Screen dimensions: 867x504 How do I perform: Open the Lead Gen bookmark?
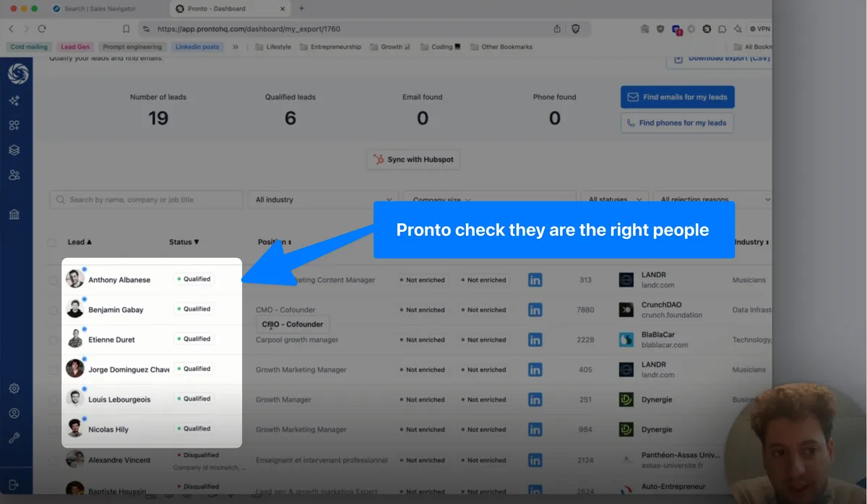click(74, 47)
